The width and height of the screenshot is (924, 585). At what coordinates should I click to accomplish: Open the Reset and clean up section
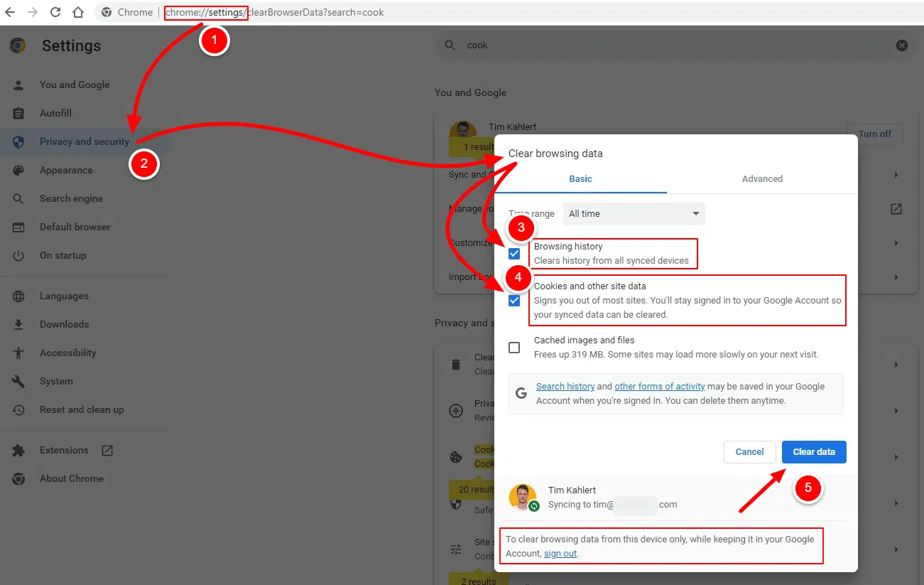[x=82, y=409]
